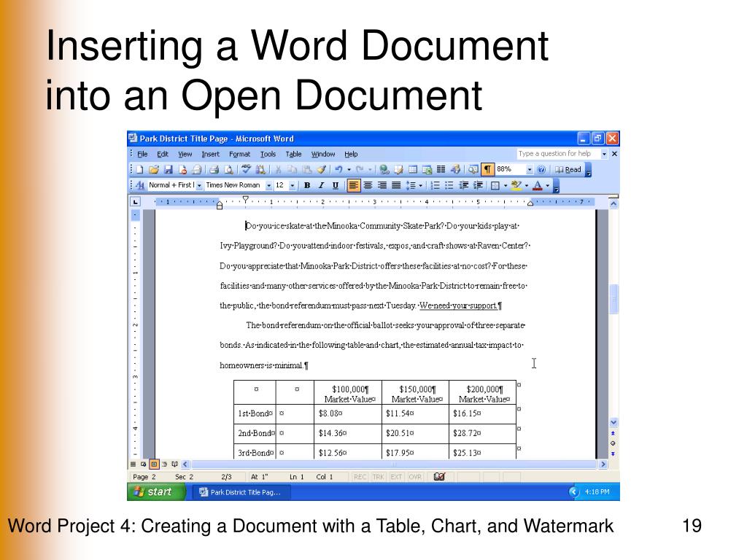Open the Times New Roman font dropdown
The image size is (747, 560).
(268, 185)
